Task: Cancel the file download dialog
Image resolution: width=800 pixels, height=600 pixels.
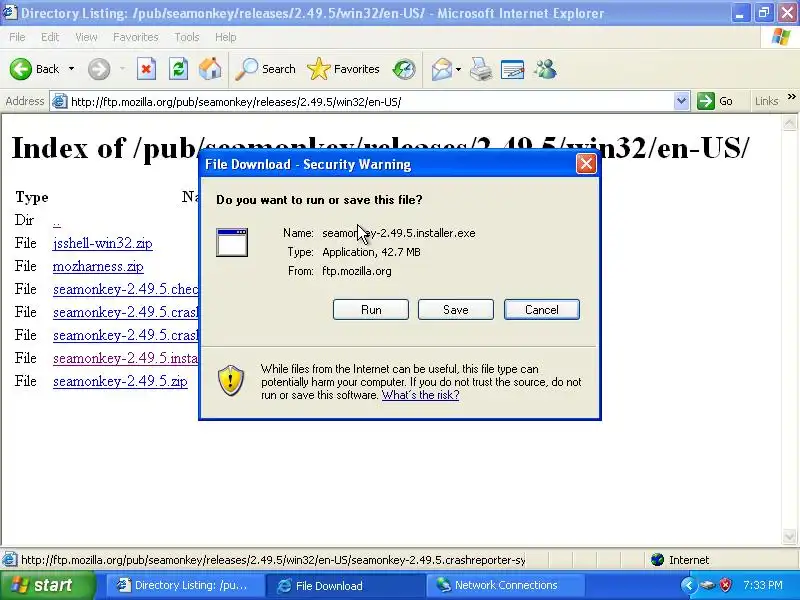Action: coord(542,310)
